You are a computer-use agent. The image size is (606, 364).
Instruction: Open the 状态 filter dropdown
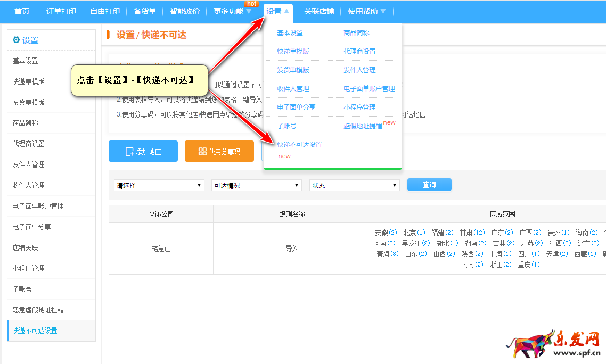pos(354,185)
